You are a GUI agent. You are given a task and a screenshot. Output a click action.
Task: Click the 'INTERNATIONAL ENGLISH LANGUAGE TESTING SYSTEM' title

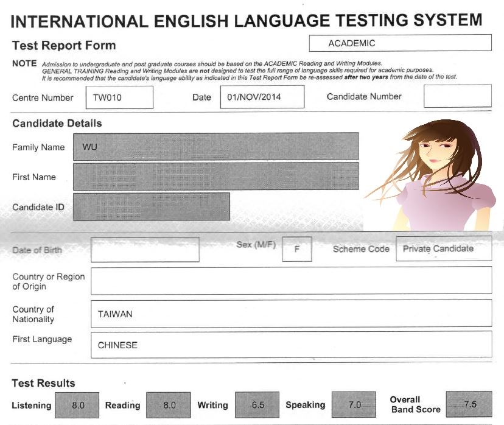point(247,21)
